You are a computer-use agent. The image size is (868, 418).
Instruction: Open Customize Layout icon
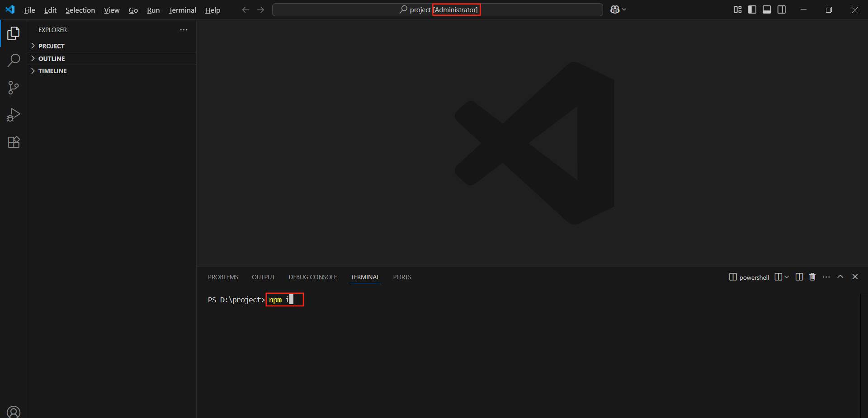click(x=737, y=9)
